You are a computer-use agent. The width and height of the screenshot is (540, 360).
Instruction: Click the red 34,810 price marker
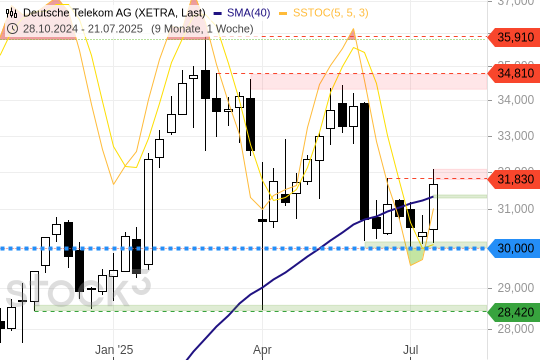pos(514,73)
